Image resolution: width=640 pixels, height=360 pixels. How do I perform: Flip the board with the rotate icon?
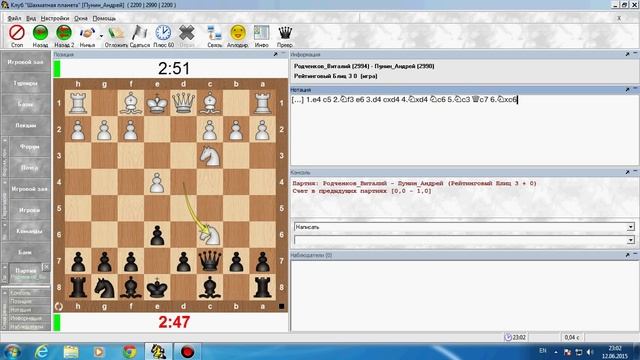click(x=59, y=306)
